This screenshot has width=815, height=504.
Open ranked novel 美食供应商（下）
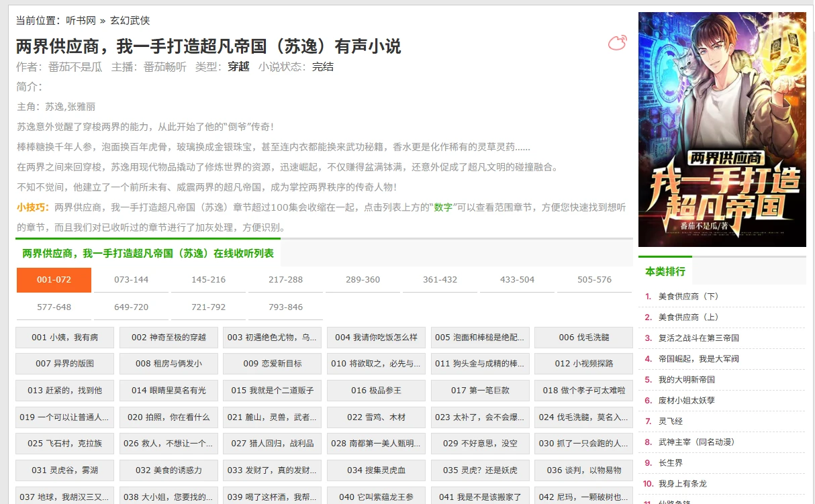pyautogui.click(x=689, y=297)
